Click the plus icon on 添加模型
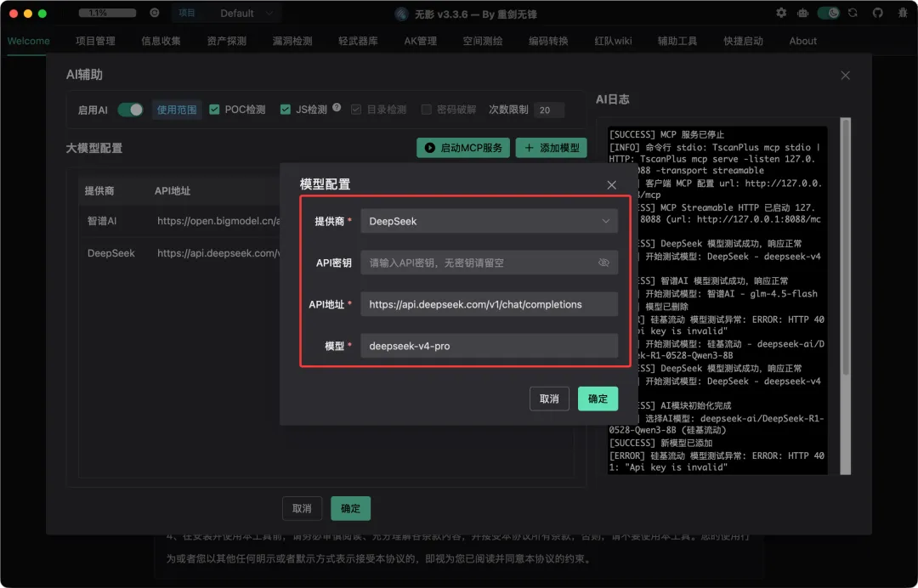 coord(530,148)
